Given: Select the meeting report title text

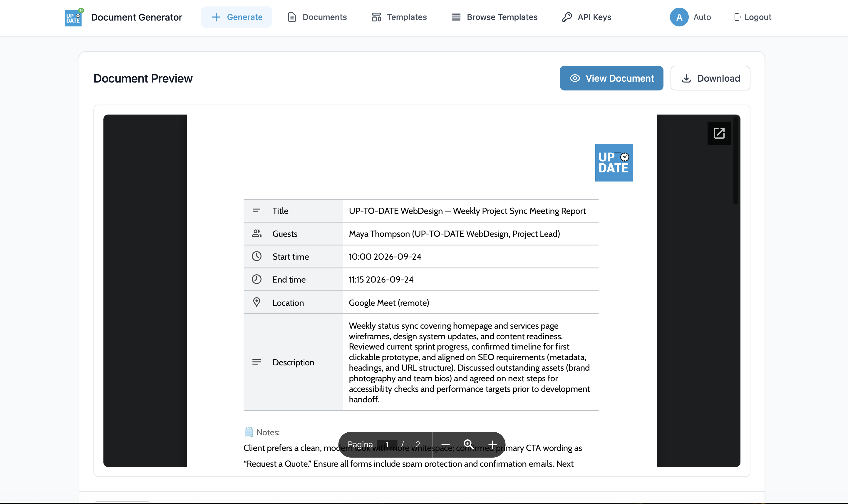Looking at the screenshot, I should pyautogui.click(x=467, y=211).
